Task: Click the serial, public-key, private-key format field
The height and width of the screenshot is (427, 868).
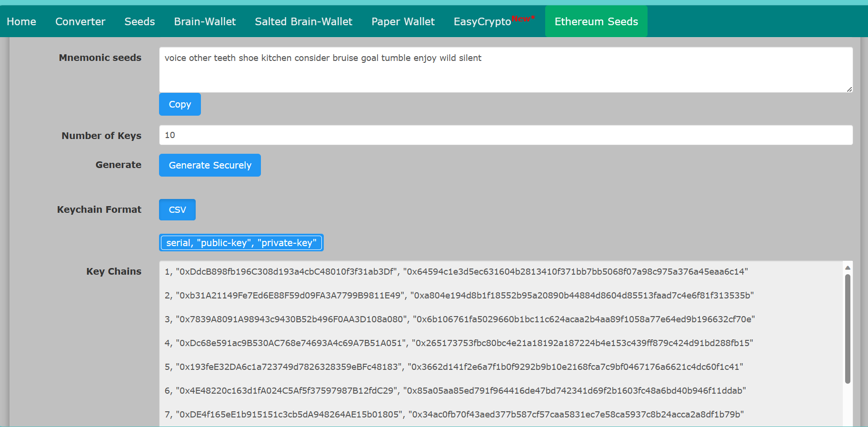Action: (x=241, y=243)
